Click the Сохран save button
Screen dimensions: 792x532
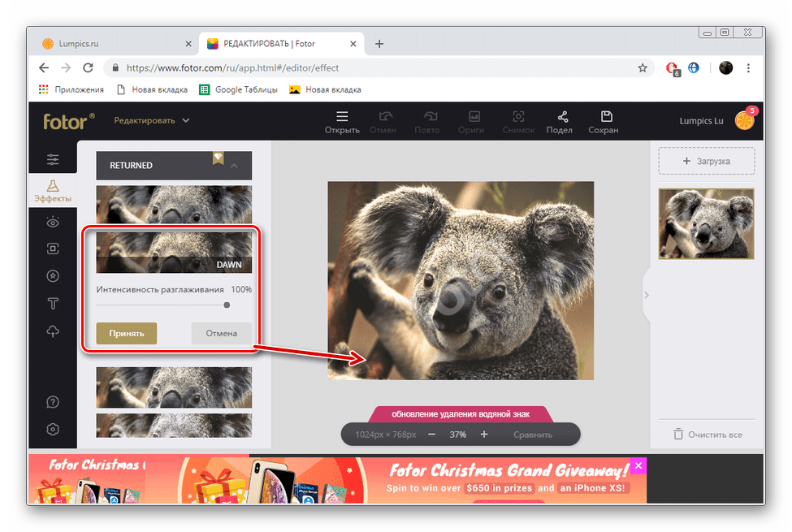pyautogui.click(x=603, y=123)
